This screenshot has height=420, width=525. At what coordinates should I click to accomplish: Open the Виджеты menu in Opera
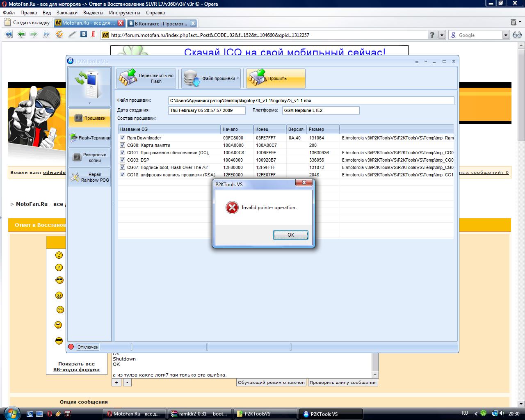point(93,13)
